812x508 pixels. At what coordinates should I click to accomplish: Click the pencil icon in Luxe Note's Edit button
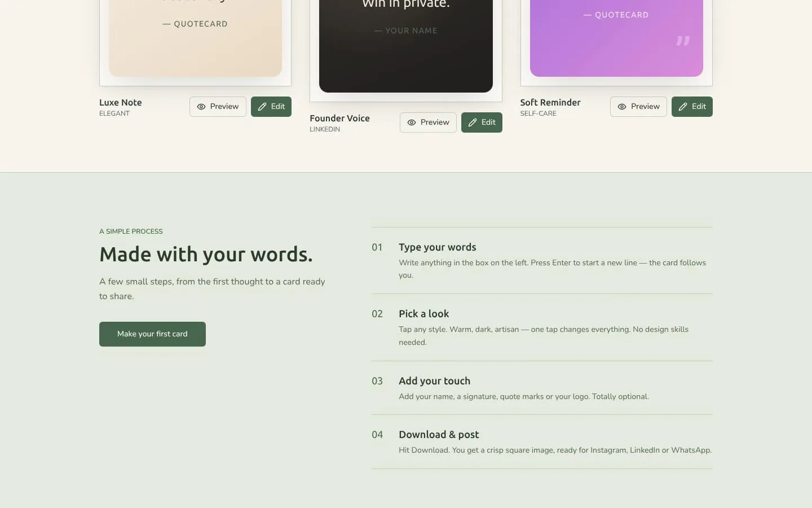pyautogui.click(x=262, y=107)
